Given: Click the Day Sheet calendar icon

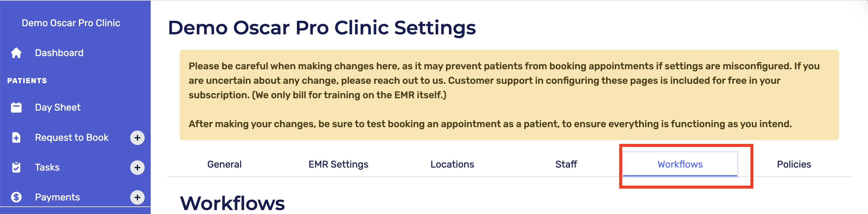Looking at the screenshot, I should click(16, 108).
